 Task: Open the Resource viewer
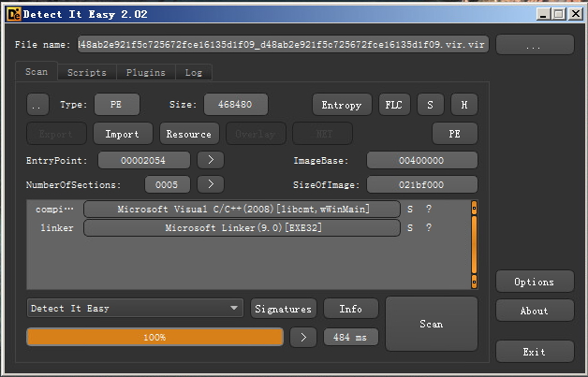click(189, 134)
